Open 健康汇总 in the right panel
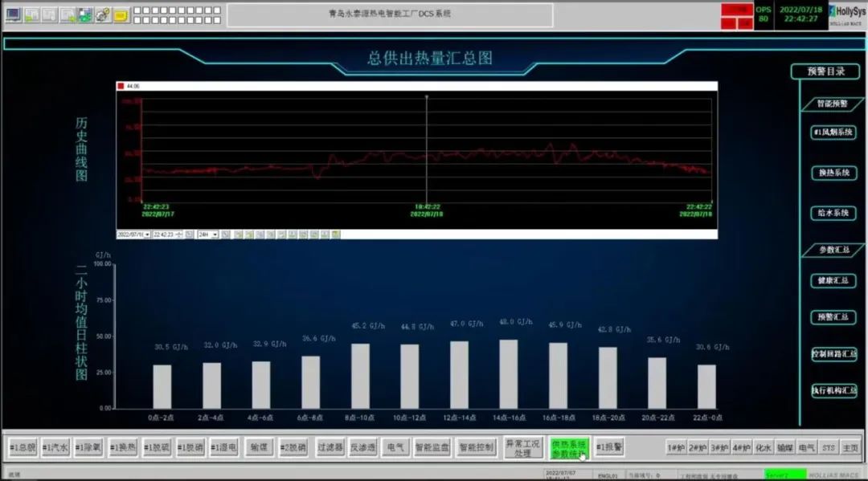The image size is (868, 481). coord(833,281)
